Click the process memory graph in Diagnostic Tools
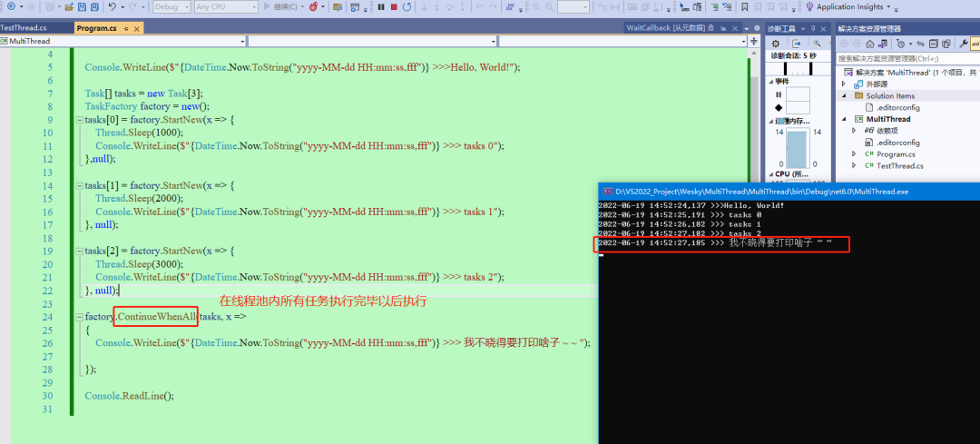The width and height of the screenshot is (980, 444). [x=798, y=149]
